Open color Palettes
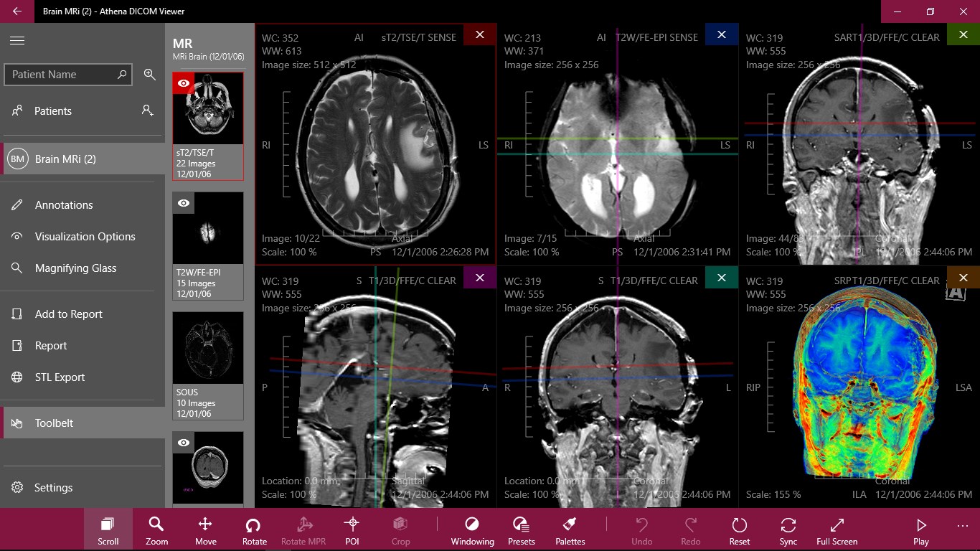 tap(570, 529)
